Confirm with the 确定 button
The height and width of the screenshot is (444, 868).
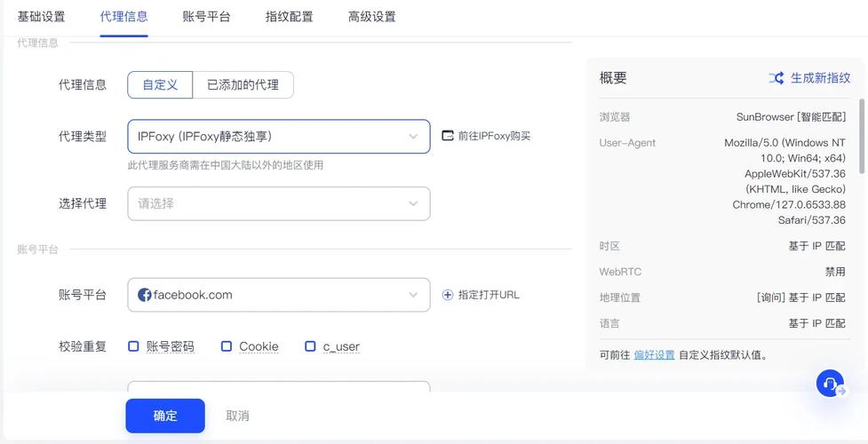pos(165,416)
